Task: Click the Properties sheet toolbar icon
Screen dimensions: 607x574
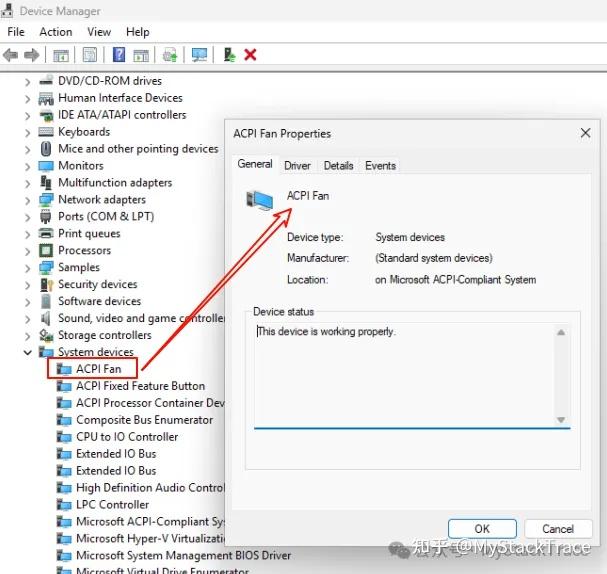Action: tap(90, 55)
